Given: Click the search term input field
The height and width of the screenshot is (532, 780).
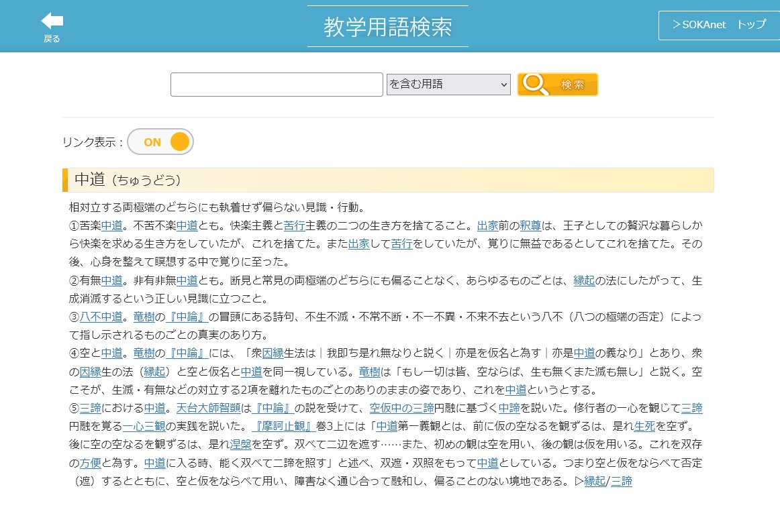Looking at the screenshot, I should 277,85.
